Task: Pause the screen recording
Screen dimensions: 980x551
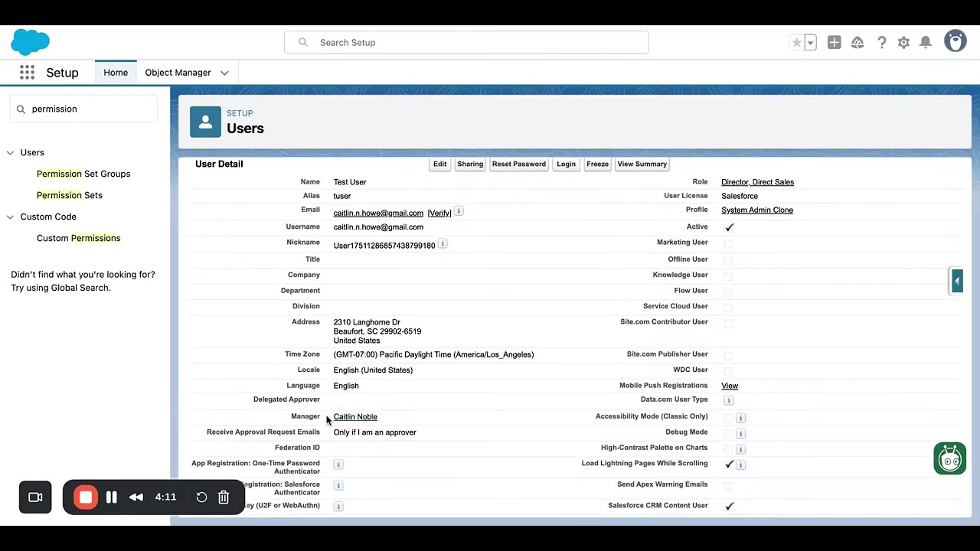Action: (111, 497)
